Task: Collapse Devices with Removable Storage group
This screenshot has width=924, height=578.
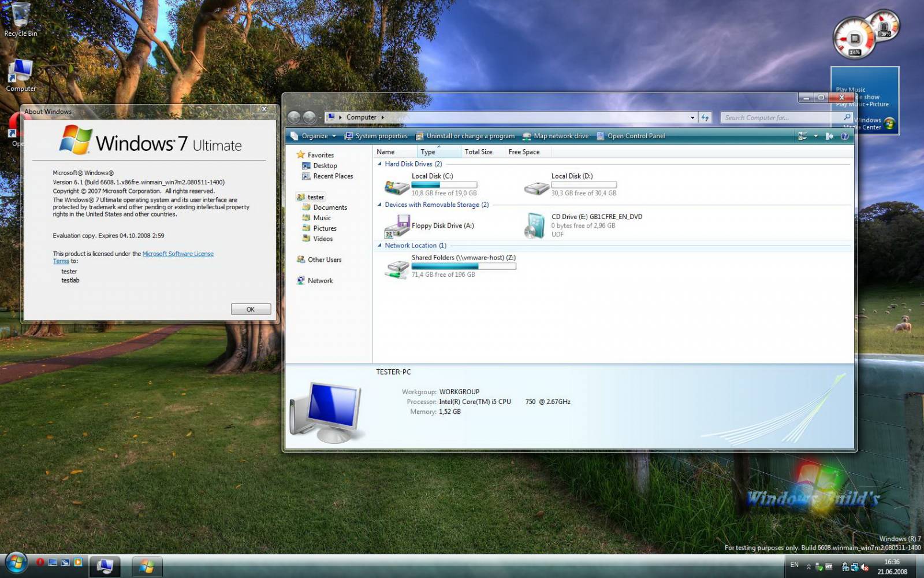Action: [379, 205]
